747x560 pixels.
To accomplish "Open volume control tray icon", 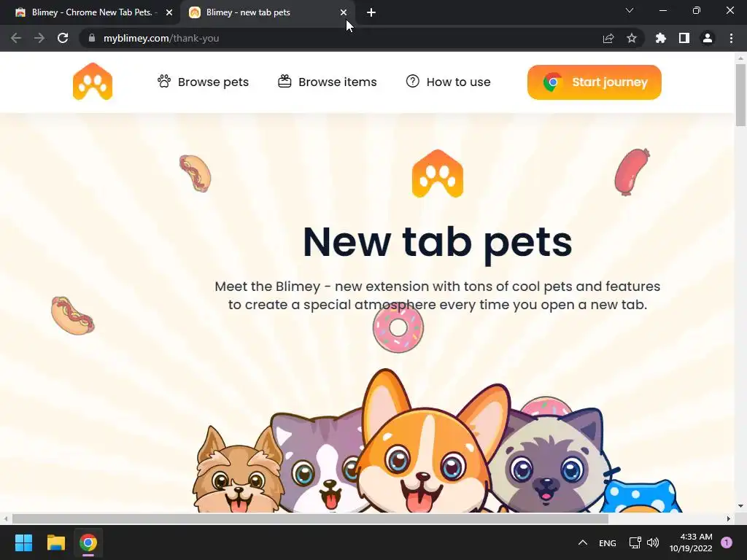I will click(653, 542).
